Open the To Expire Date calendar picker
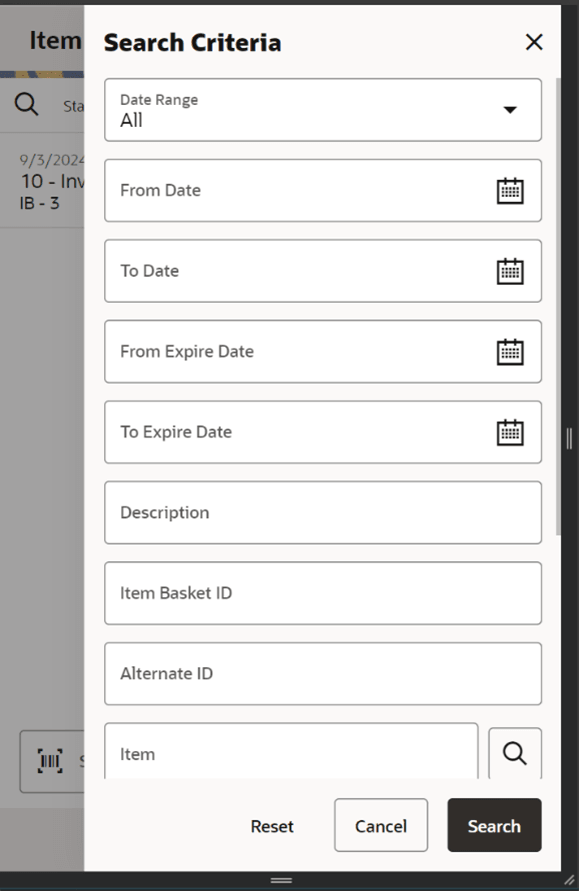The width and height of the screenshot is (579, 891). tap(510, 432)
